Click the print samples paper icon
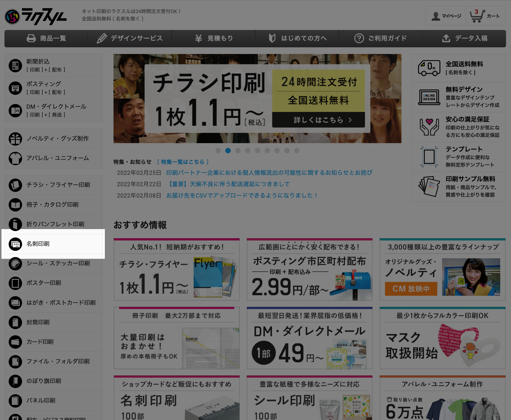Screen dimensions: 511x420 click(x=429, y=186)
